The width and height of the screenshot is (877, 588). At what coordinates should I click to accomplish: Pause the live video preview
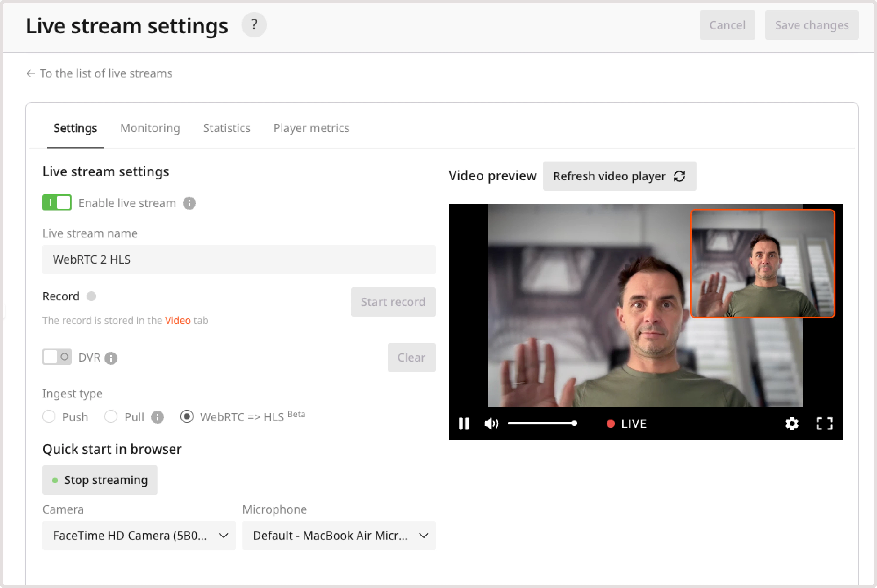(464, 424)
